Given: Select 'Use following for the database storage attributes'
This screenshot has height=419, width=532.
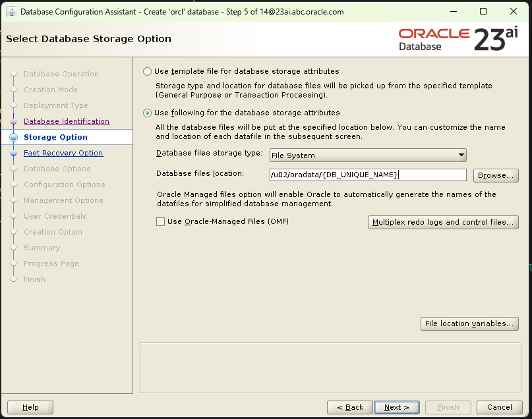Looking at the screenshot, I should (146, 113).
